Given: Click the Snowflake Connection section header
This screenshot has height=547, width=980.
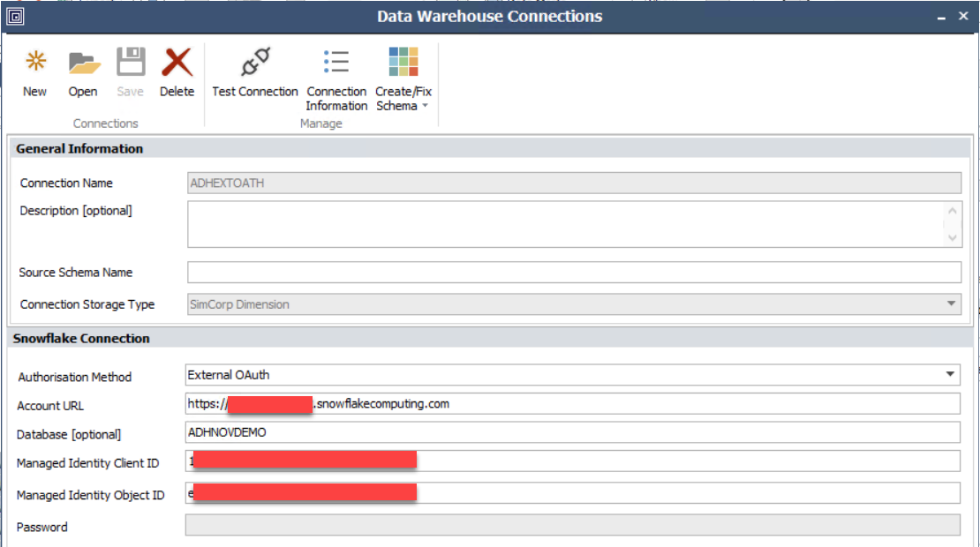Looking at the screenshot, I should [491, 339].
